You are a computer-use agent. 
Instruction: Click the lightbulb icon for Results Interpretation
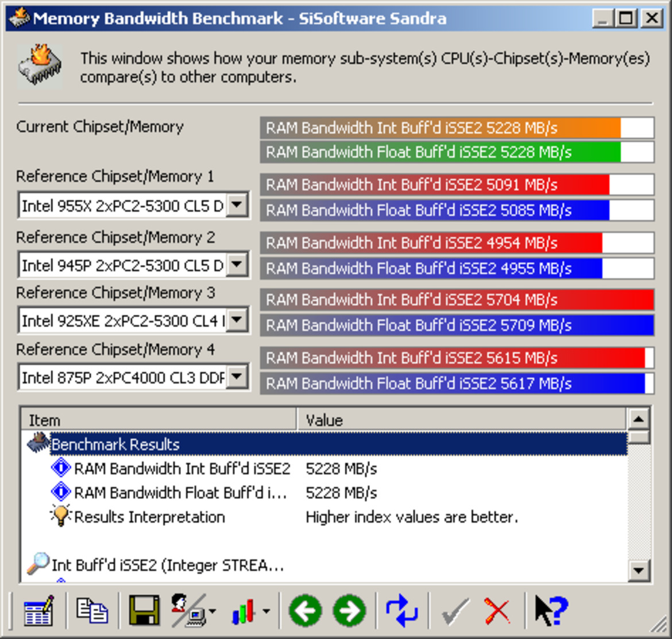[60, 516]
